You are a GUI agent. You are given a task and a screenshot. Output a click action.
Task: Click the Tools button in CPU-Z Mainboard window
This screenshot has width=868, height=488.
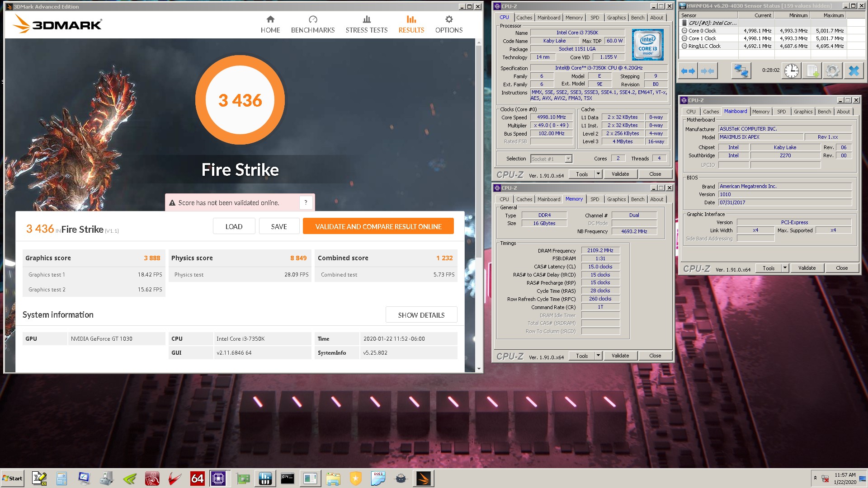click(x=769, y=268)
